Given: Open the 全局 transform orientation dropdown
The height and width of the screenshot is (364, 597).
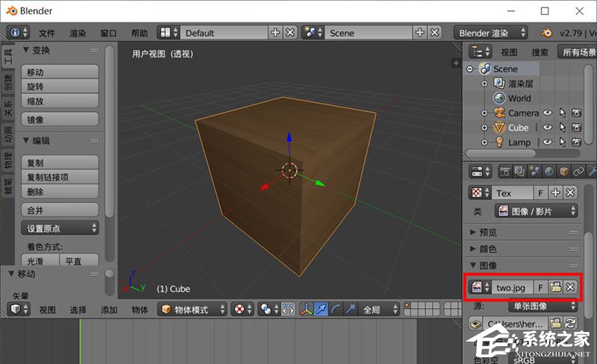Looking at the screenshot, I should click(x=378, y=309).
